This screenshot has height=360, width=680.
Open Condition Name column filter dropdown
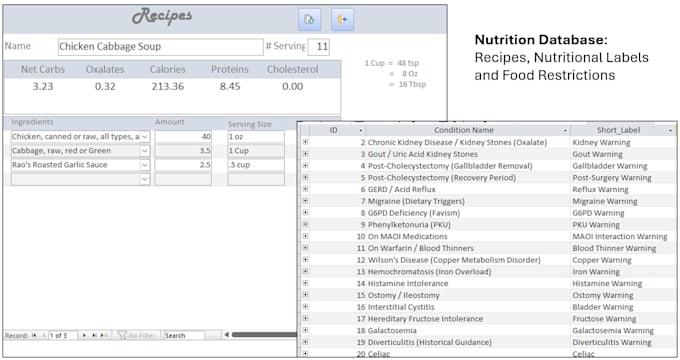(565, 131)
